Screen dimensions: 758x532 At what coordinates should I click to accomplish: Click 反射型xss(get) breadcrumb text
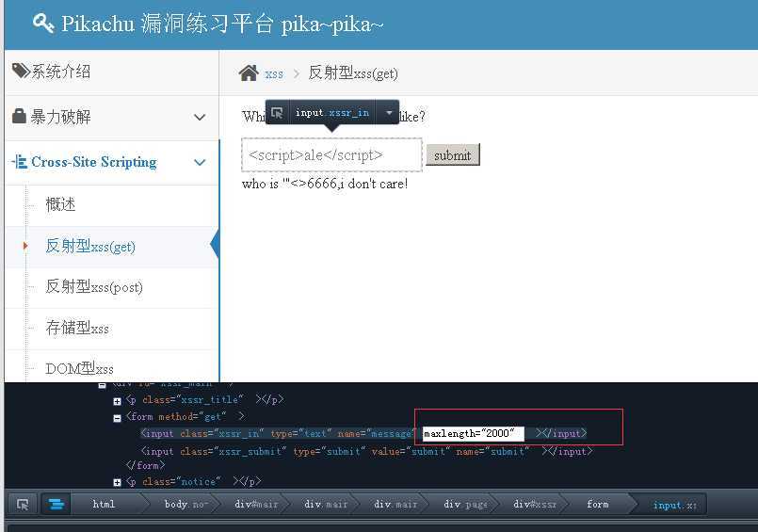point(353,73)
